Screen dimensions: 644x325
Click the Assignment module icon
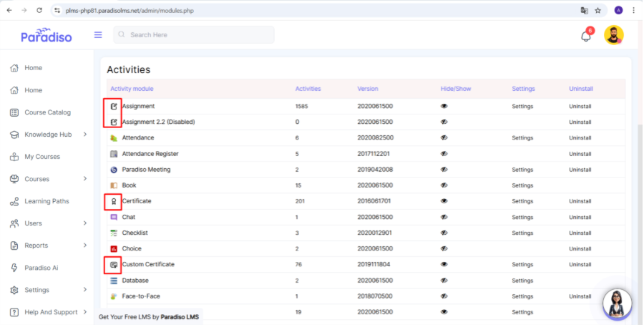point(113,106)
